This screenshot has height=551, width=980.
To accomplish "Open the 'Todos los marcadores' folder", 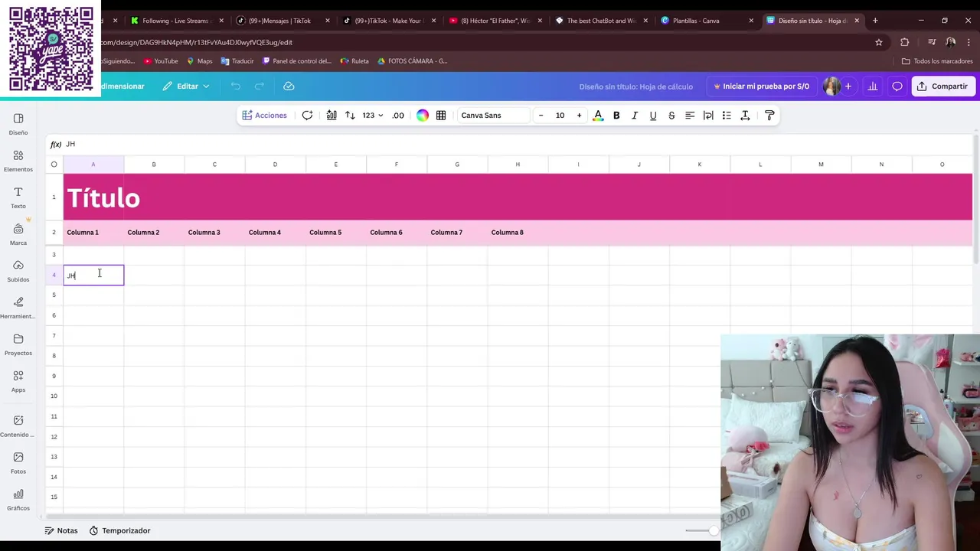I will tap(937, 61).
